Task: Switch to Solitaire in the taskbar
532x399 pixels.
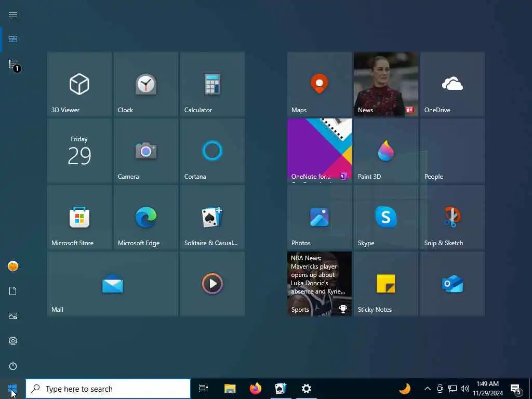Action: [281, 389]
